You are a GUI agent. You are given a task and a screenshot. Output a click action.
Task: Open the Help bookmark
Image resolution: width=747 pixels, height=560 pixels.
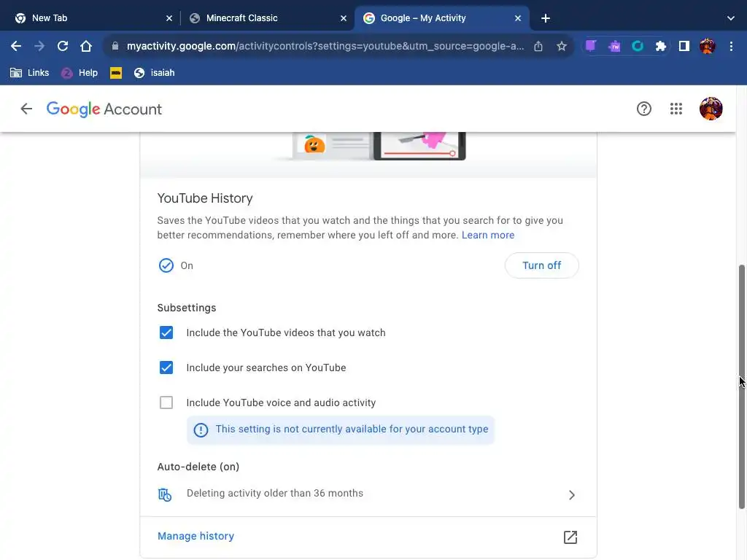[x=80, y=73]
